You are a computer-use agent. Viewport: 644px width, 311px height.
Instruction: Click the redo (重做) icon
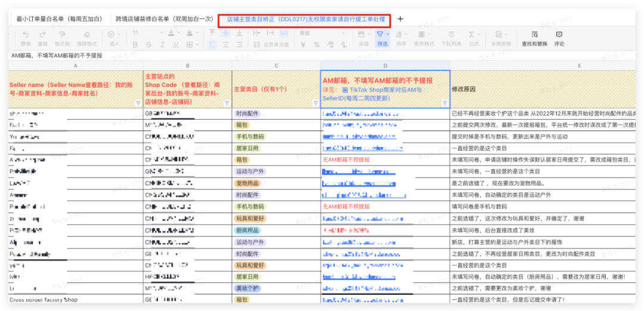43,35
